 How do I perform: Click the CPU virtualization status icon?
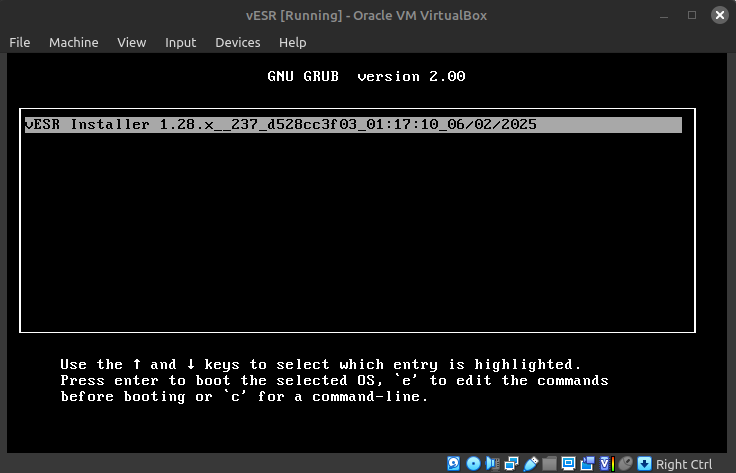(607, 464)
